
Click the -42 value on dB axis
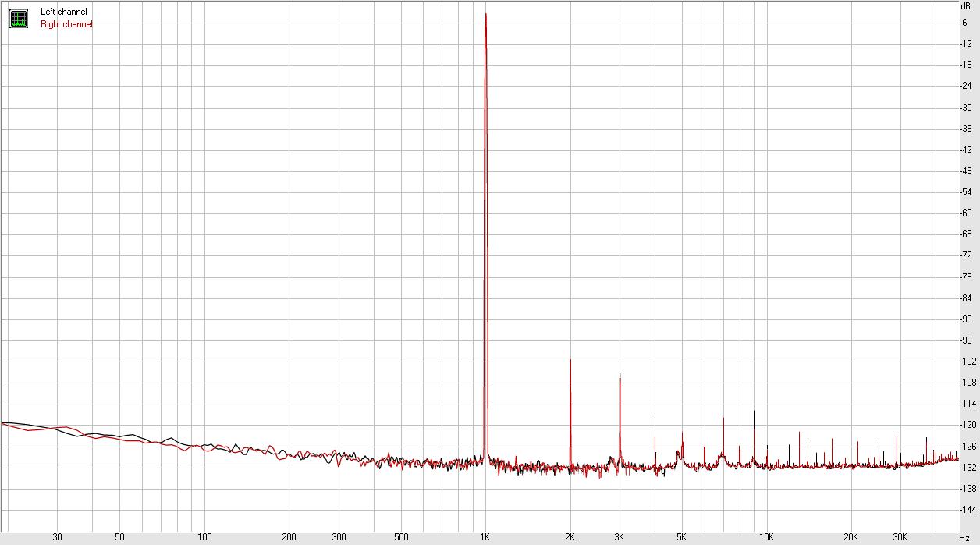pyautogui.click(x=967, y=149)
